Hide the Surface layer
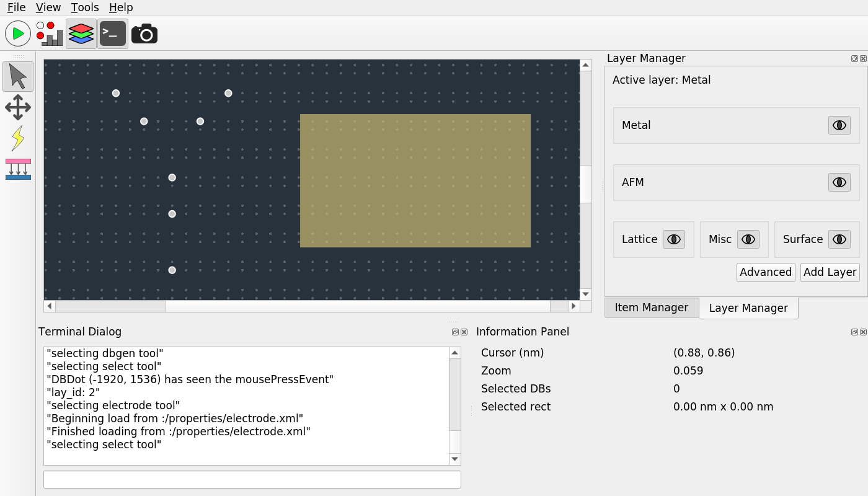Viewport: 868px width, 496px height. [x=839, y=239]
